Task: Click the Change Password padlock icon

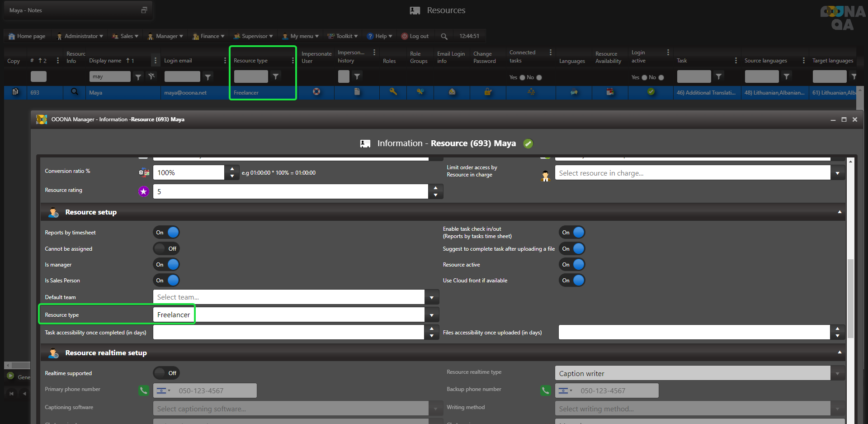Action: click(488, 92)
